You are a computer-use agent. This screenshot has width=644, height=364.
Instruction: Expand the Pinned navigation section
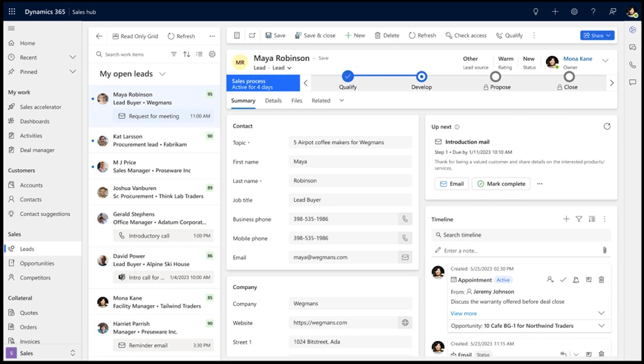(x=73, y=71)
